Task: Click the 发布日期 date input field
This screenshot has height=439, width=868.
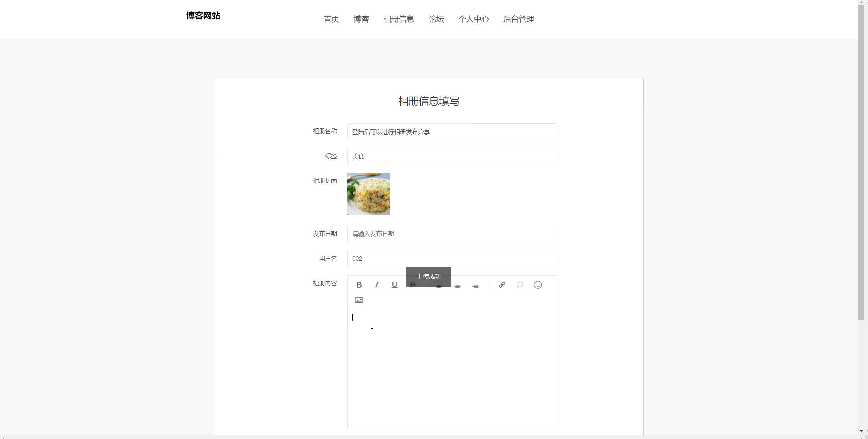Action: point(452,234)
